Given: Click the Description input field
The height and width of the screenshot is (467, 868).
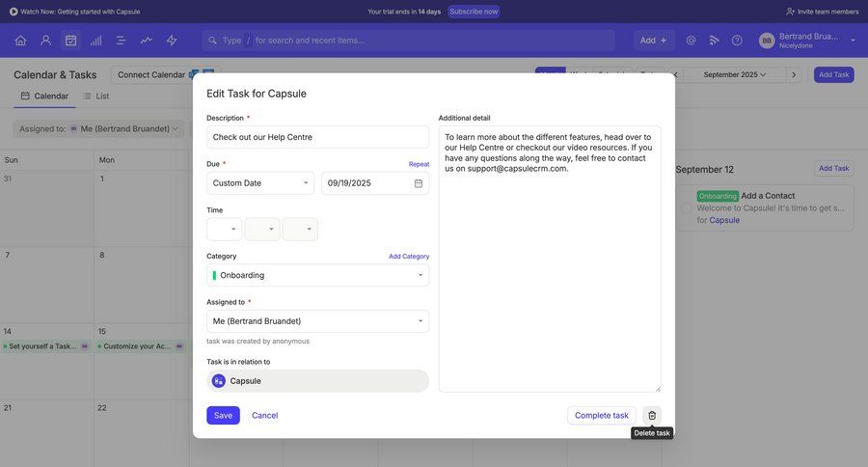Looking at the screenshot, I should (x=317, y=137).
